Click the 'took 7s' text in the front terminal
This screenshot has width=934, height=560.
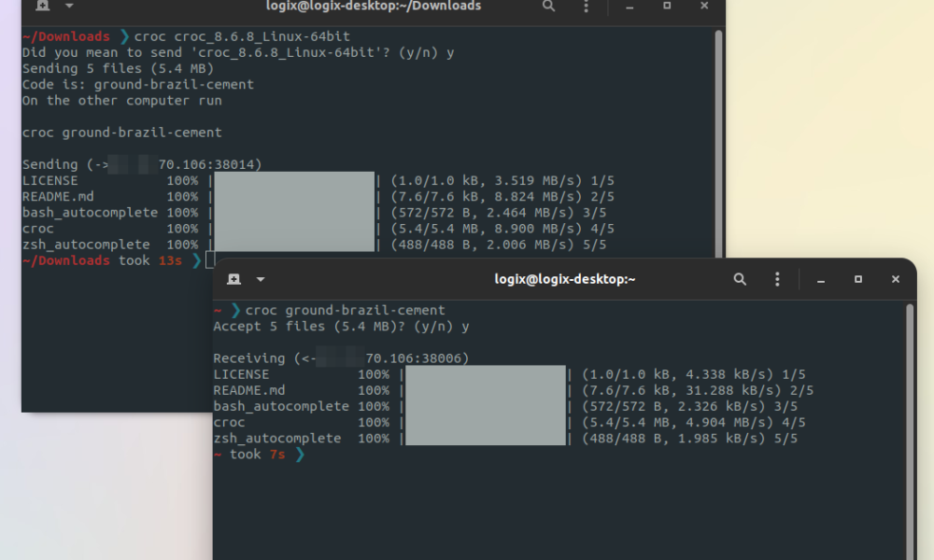(x=258, y=455)
